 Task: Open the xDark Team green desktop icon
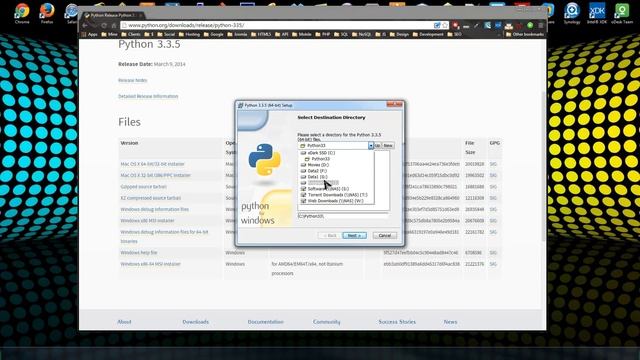[x=622, y=13]
